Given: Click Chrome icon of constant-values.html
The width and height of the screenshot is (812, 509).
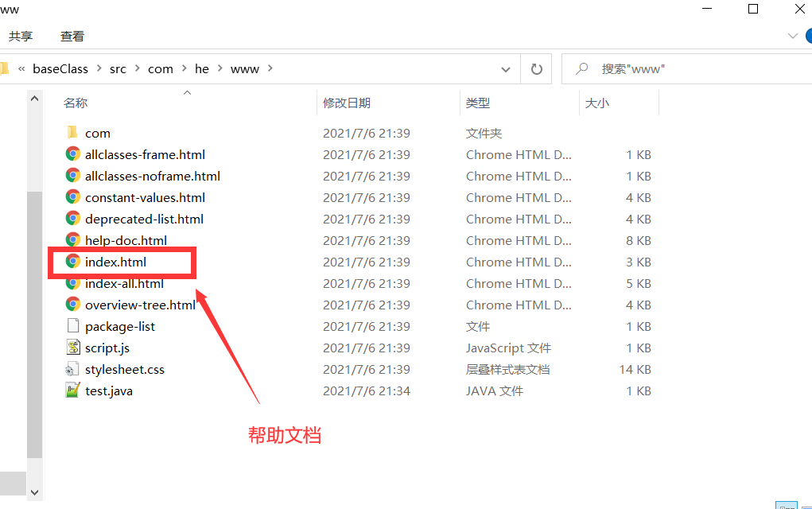Looking at the screenshot, I should [73, 196].
